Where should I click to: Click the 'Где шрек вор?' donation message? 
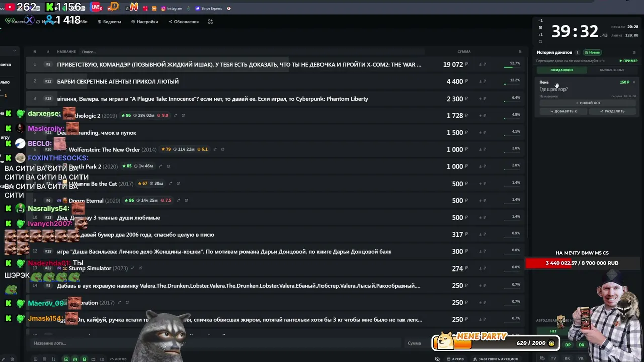553,89
